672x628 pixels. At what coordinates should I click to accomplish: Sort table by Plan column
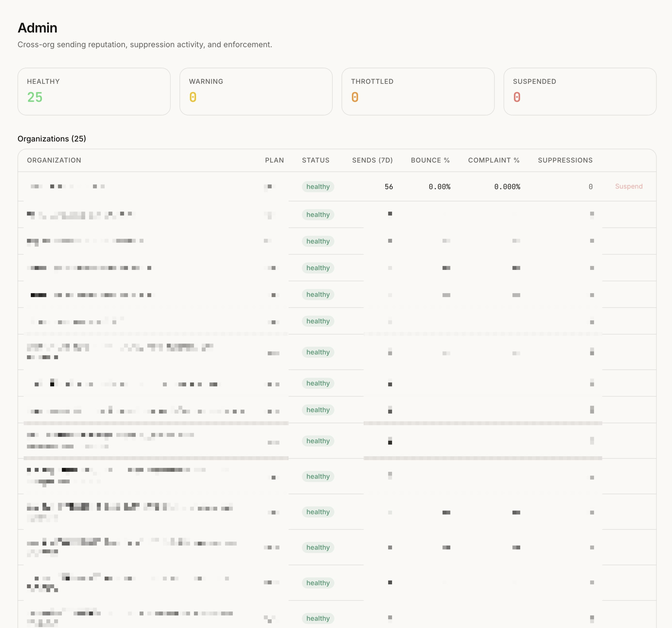click(x=274, y=160)
